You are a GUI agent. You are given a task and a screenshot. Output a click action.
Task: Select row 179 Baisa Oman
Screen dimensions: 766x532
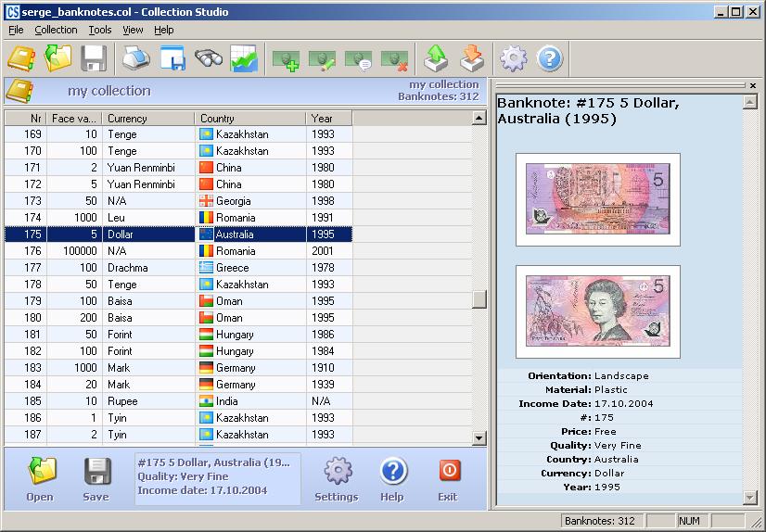click(178, 300)
